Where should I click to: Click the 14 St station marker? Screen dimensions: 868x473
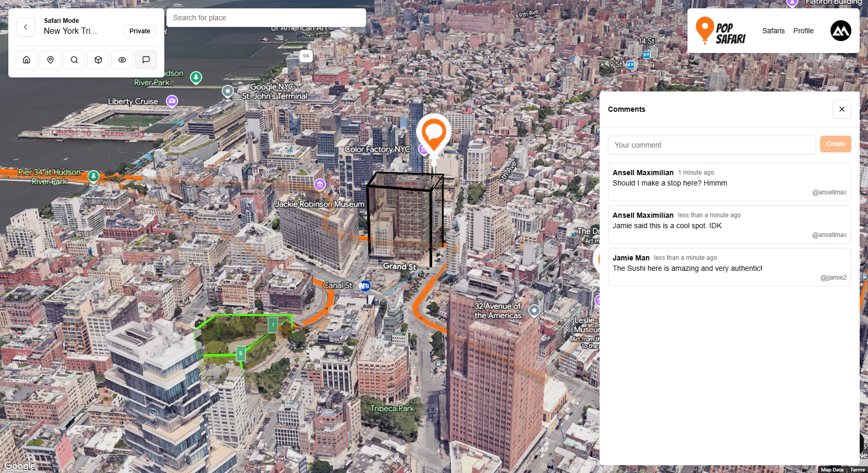(646, 55)
